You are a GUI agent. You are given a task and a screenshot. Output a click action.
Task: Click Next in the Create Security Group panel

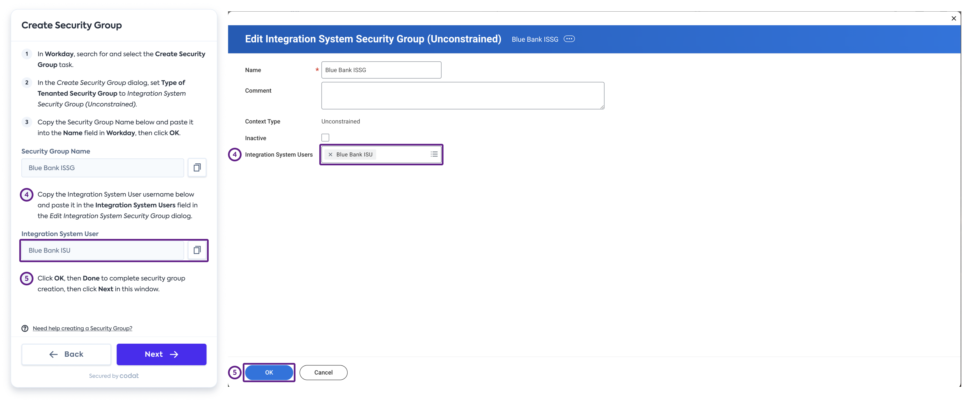[x=161, y=354]
